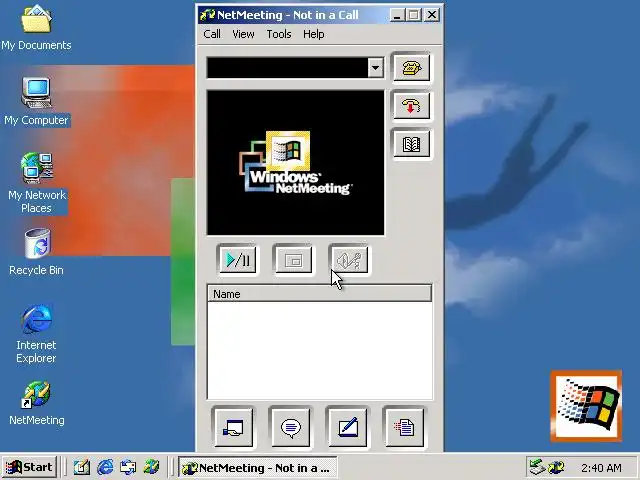The width and height of the screenshot is (640, 480).
Task: Select the NetMeeting desktop shortcut
Action: [x=37, y=403]
